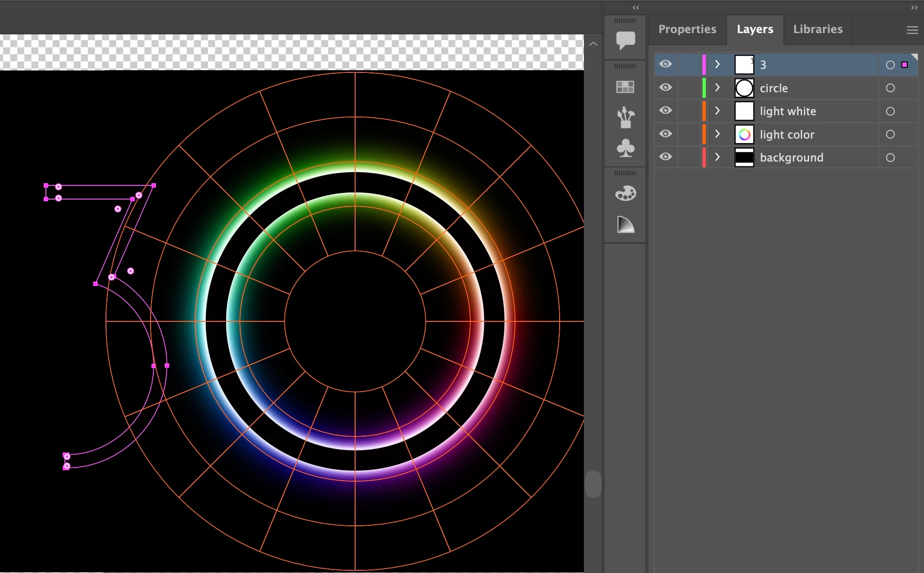The height and width of the screenshot is (573, 924).
Task: Open the Comments panel speech bubble icon
Action: tap(625, 40)
